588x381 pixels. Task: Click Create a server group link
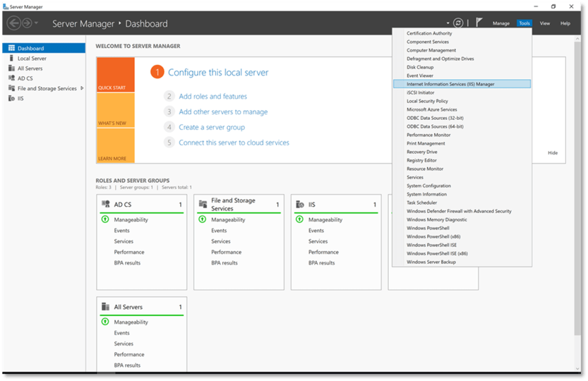[x=211, y=127]
